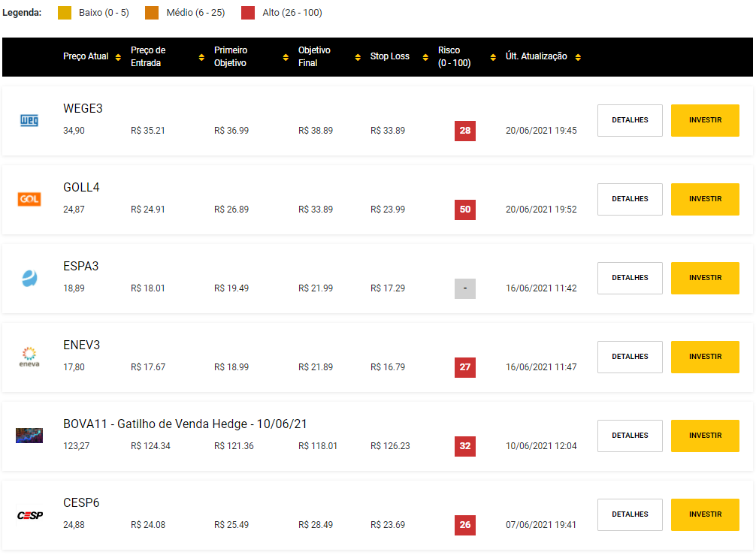Sort by Risco column arrows

click(493, 57)
